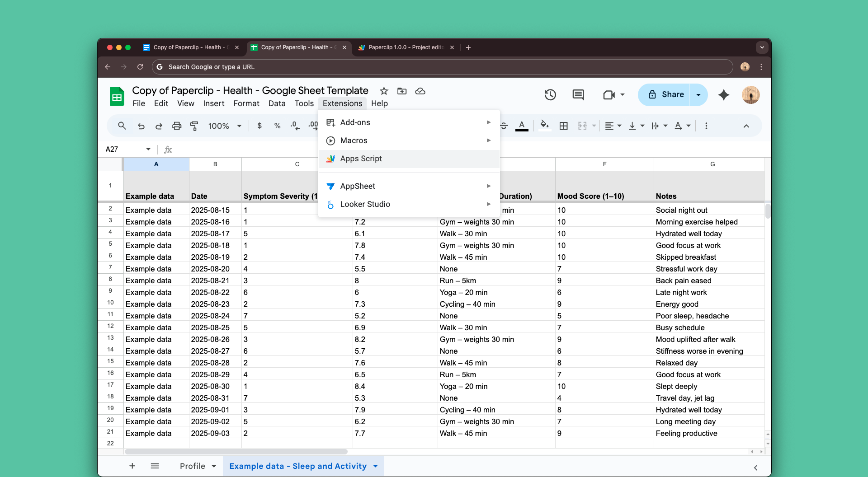This screenshot has height=477, width=868.
Task: Open version history
Action: click(550, 94)
